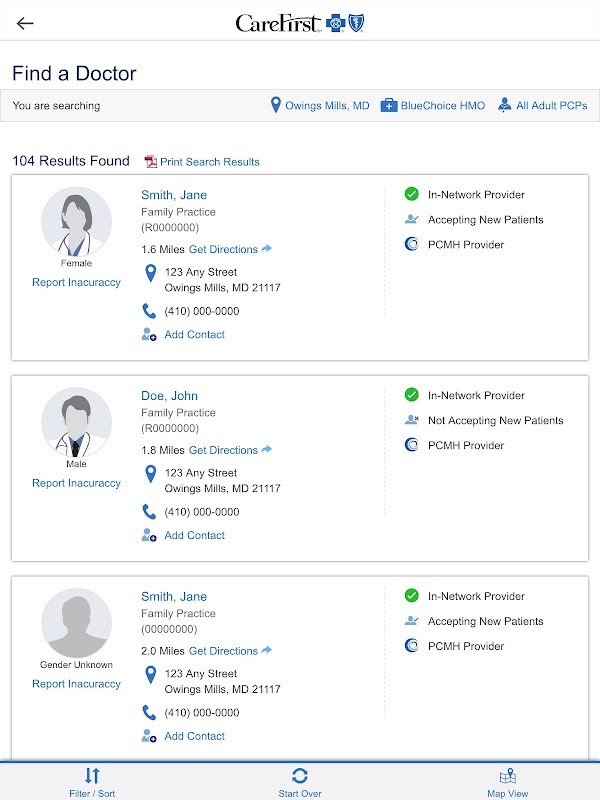This screenshot has height=800, width=600.
Task: Click the '104 Results Found' text
Action: click(x=71, y=161)
